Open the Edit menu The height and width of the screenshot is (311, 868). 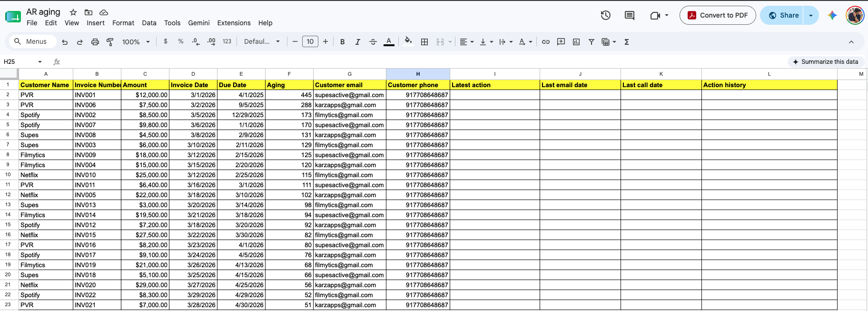click(x=51, y=23)
